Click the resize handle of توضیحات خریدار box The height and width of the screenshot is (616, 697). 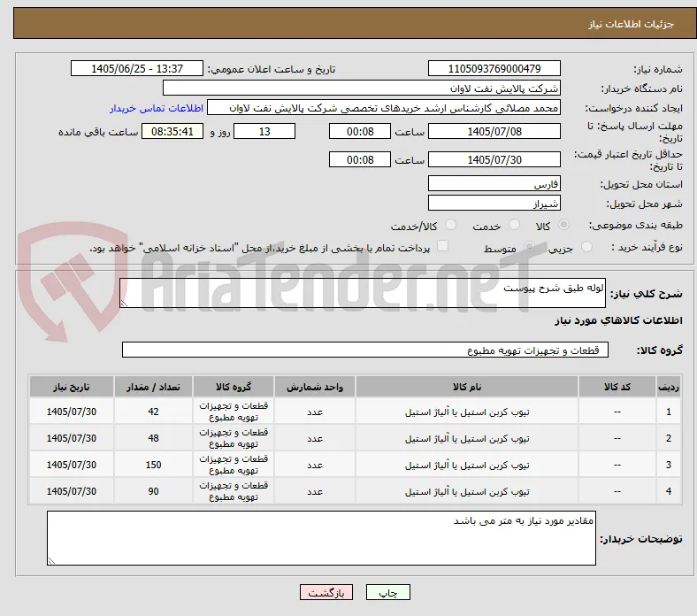(x=51, y=561)
